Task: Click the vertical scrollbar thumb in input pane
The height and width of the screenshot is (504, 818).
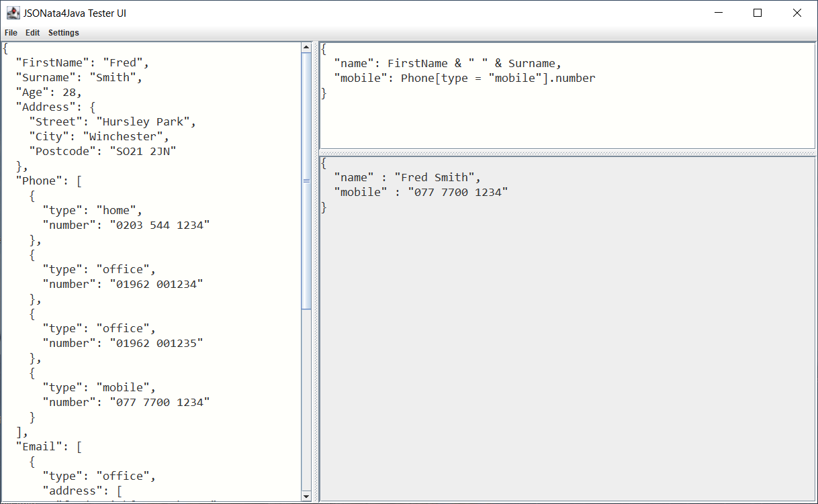Action: (x=306, y=181)
